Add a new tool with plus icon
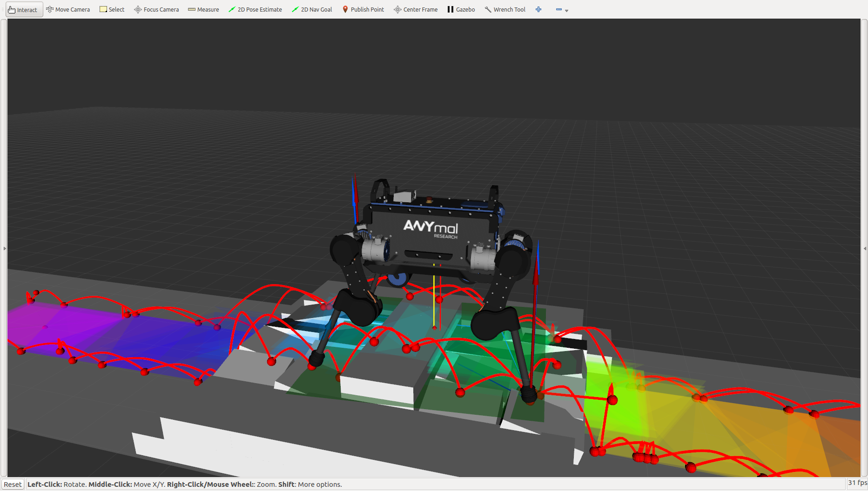 538,9
